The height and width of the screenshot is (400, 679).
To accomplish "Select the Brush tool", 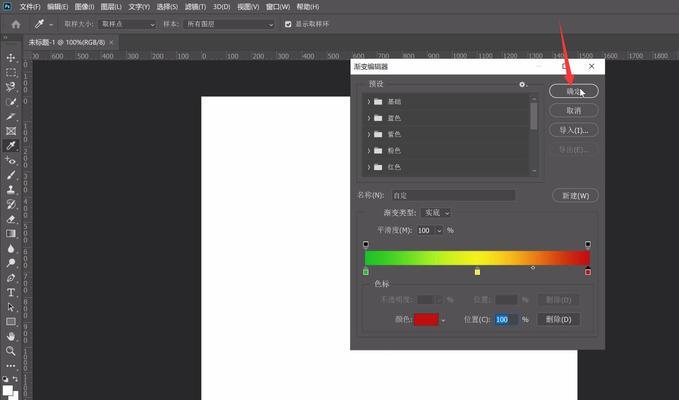I will coord(11,175).
